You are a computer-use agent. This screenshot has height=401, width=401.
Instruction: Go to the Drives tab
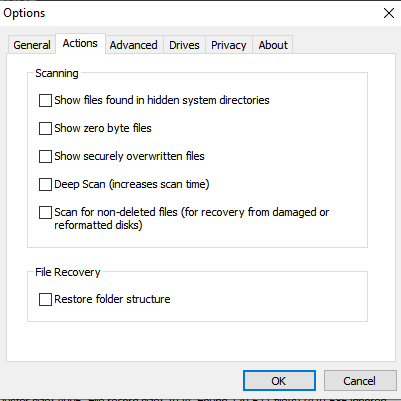[184, 45]
